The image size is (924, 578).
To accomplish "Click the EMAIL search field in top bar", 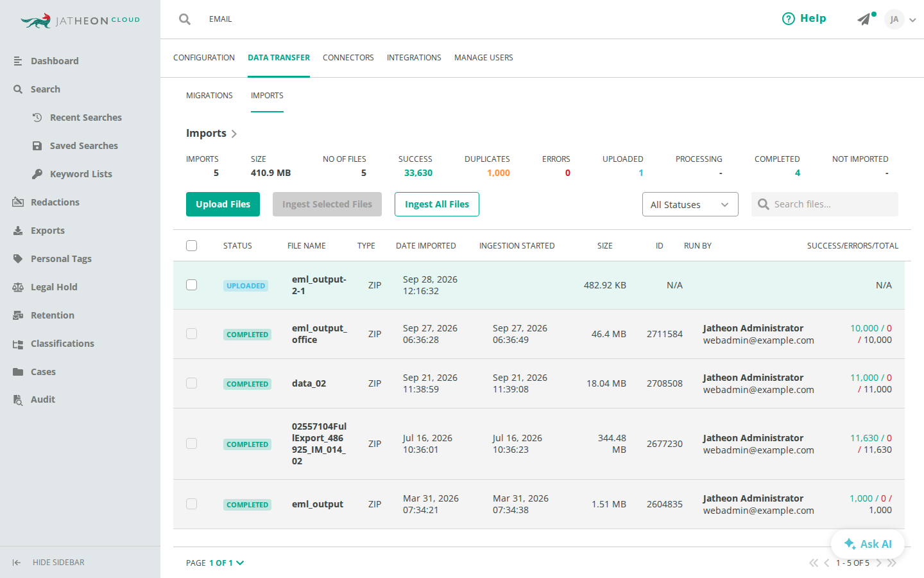I will click(221, 19).
